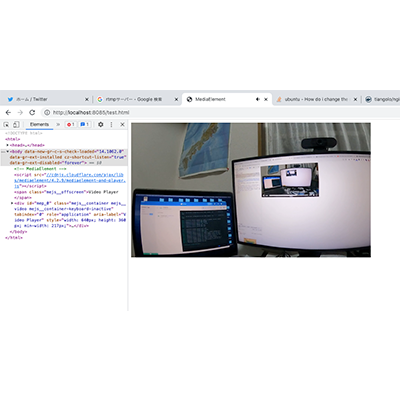Image resolution: width=400 pixels, height=400 pixels.
Task: Expand the head element node
Action: click(x=8, y=145)
